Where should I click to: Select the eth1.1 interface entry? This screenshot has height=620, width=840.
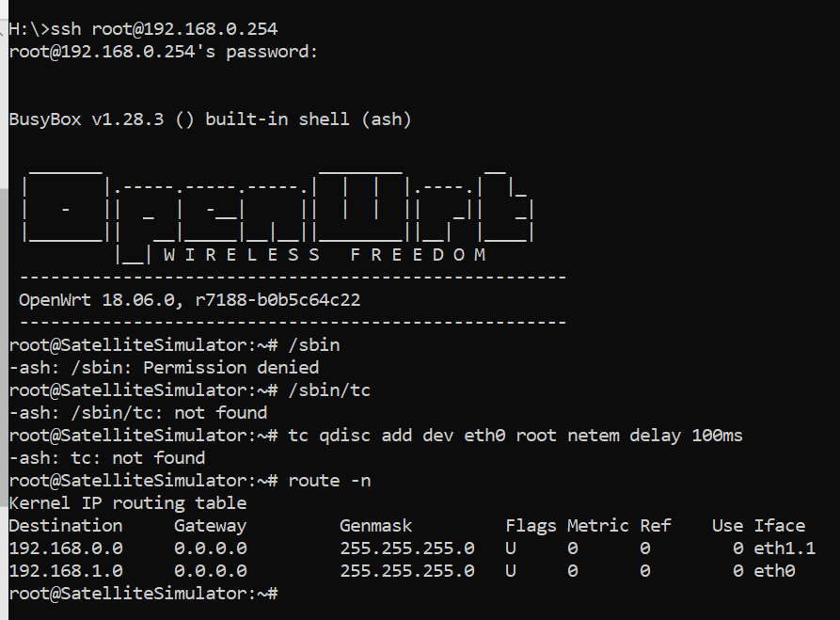pos(785,548)
